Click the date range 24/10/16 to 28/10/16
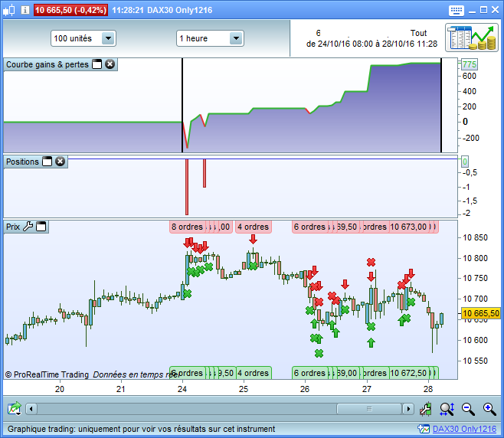Image resolution: width=504 pixels, height=438 pixels. coord(372,44)
